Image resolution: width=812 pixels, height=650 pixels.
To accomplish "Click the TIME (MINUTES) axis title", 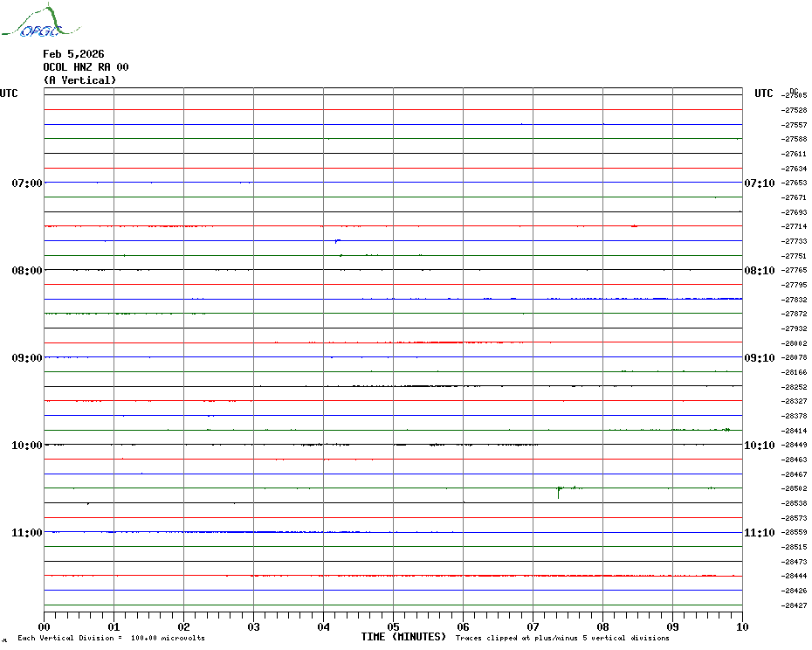I will [403, 637].
